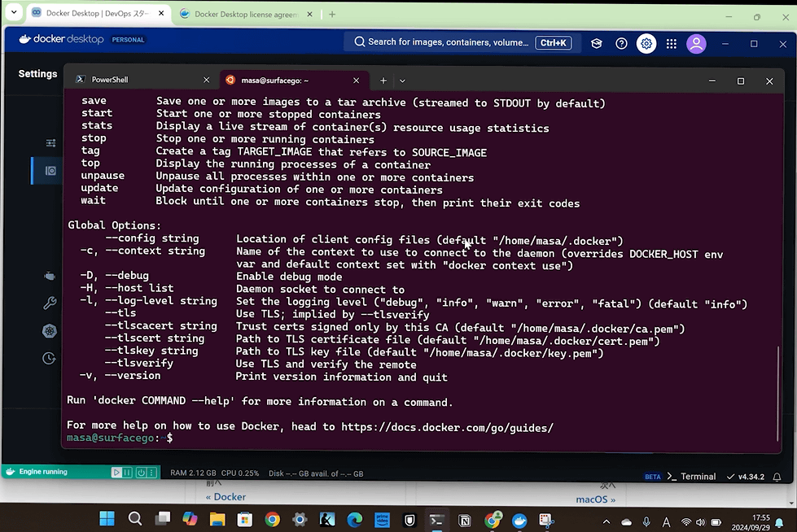Open Google Chrome from the taskbar
The height and width of the screenshot is (532, 797).
pyautogui.click(x=273, y=519)
